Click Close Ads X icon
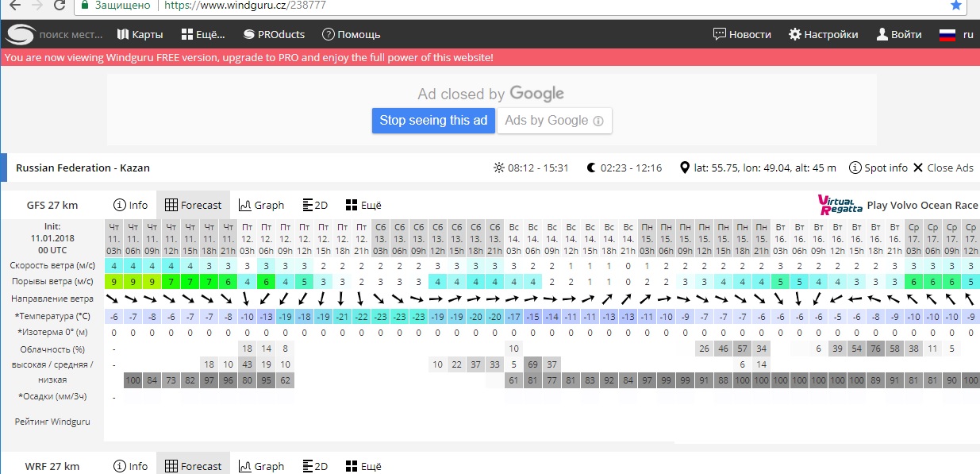This screenshot has width=980, height=474. (943, 168)
